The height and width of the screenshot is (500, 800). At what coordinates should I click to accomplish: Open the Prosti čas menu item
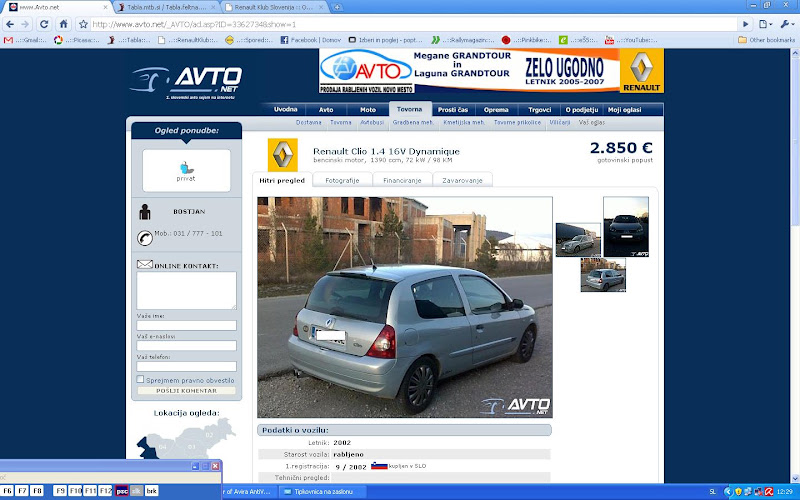(x=453, y=109)
